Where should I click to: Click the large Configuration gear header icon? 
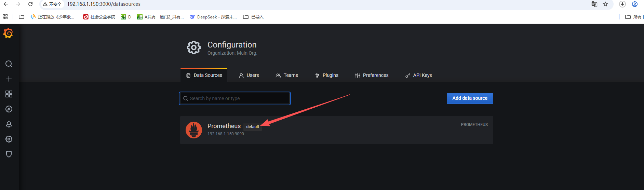coord(194,47)
